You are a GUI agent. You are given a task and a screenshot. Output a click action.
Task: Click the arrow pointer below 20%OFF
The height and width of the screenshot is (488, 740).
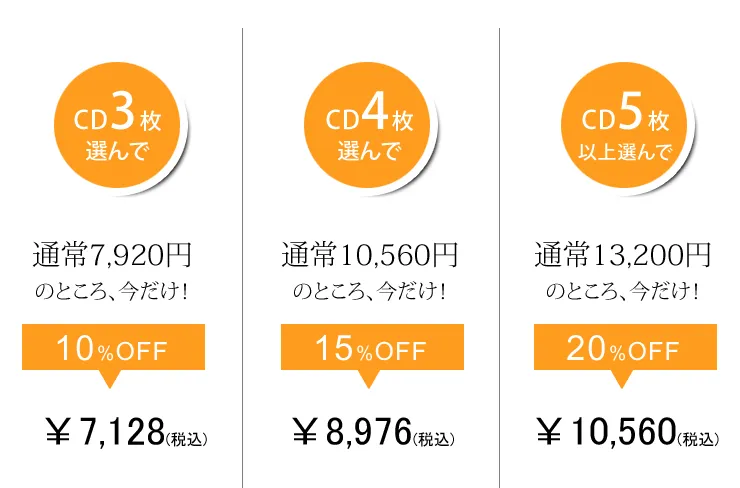(x=622, y=379)
